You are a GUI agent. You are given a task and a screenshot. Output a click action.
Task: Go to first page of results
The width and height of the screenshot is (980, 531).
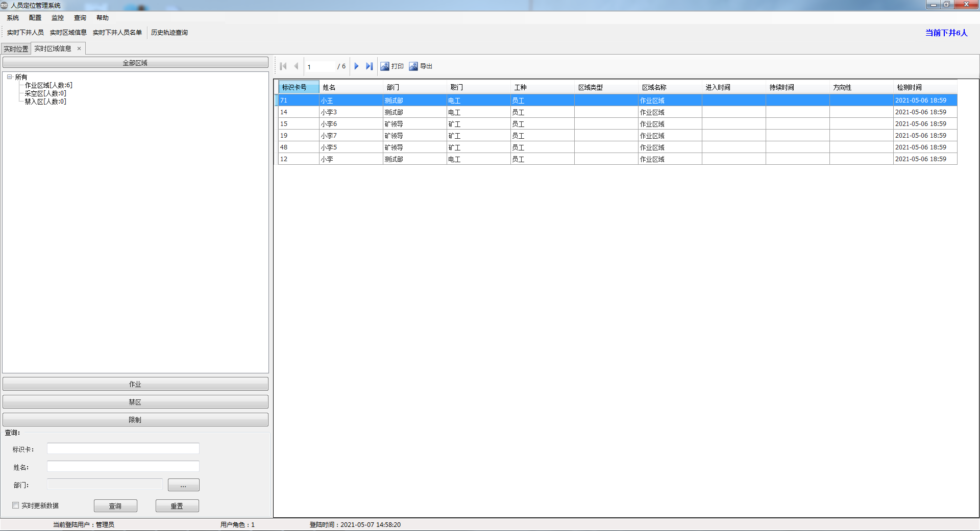click(283, 66)
